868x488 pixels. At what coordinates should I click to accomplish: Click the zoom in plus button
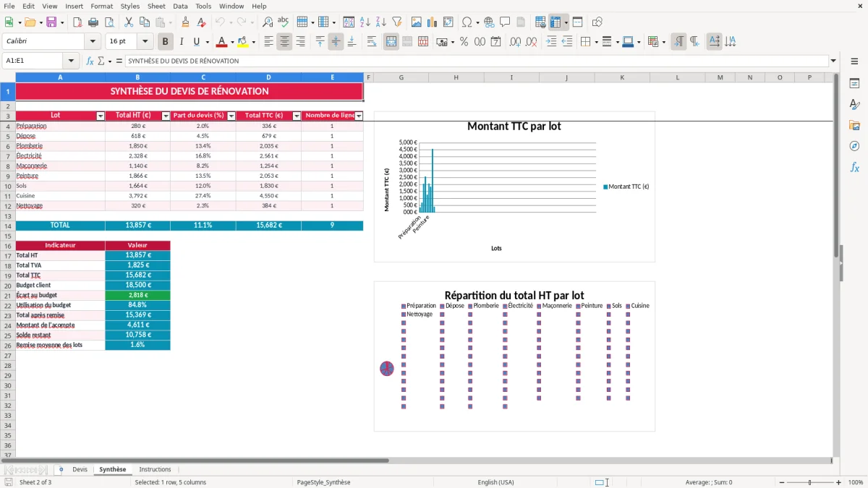[x=839, y=482]
